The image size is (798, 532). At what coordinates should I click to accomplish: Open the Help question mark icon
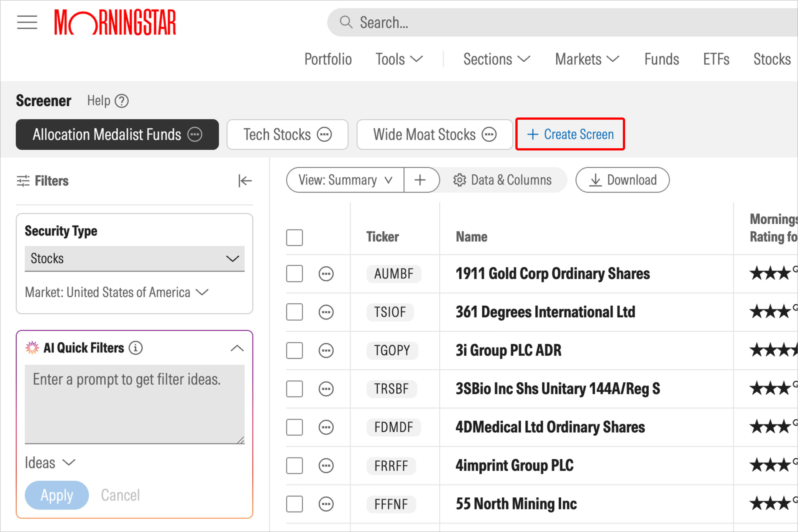pyautogui.click(x=121, y=101)
